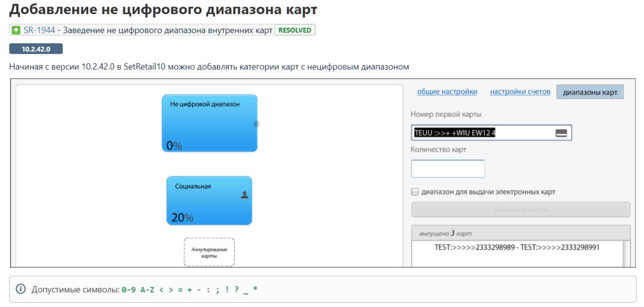The height and width of the screenshot is (307, 644).
Task: Click the Добавить карты button
Action: pos(521,209)
